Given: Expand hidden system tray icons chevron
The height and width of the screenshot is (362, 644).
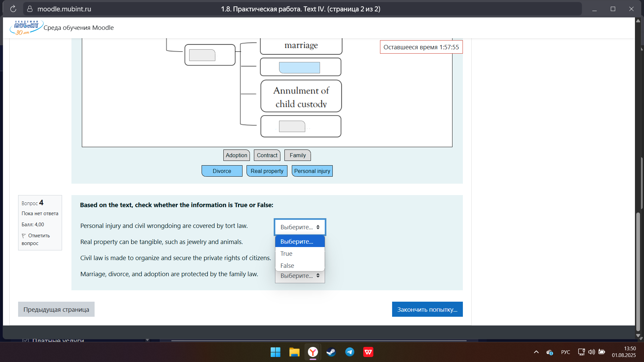Looking at the screenshot, I should click(536, 352).
